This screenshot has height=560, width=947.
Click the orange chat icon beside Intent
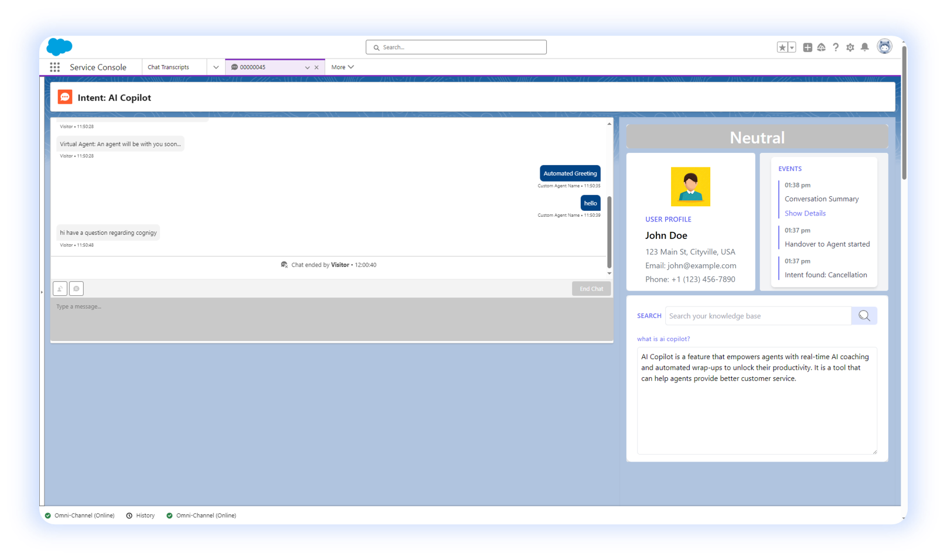pos(65,97)
